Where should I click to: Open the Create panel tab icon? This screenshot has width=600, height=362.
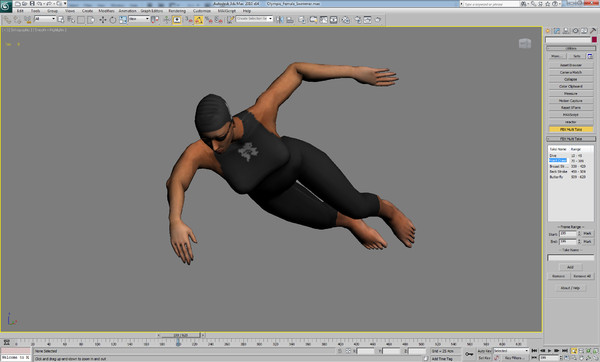(x=548, y=31)
